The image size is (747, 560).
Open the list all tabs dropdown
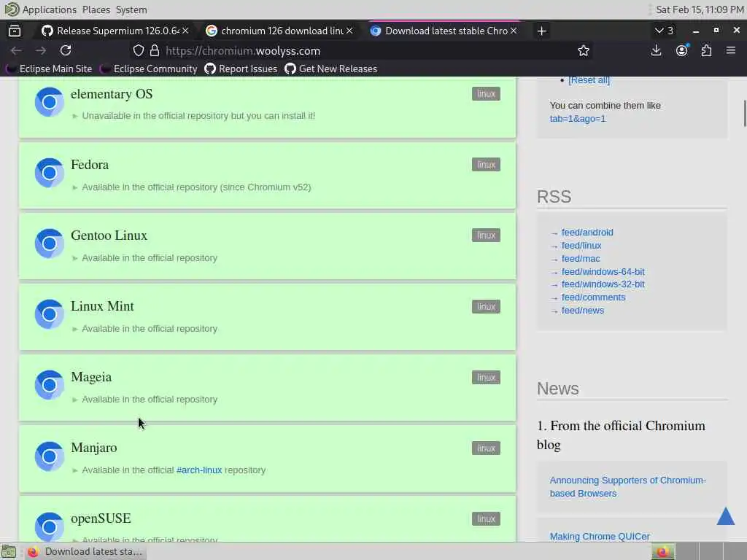click(664, 31)
